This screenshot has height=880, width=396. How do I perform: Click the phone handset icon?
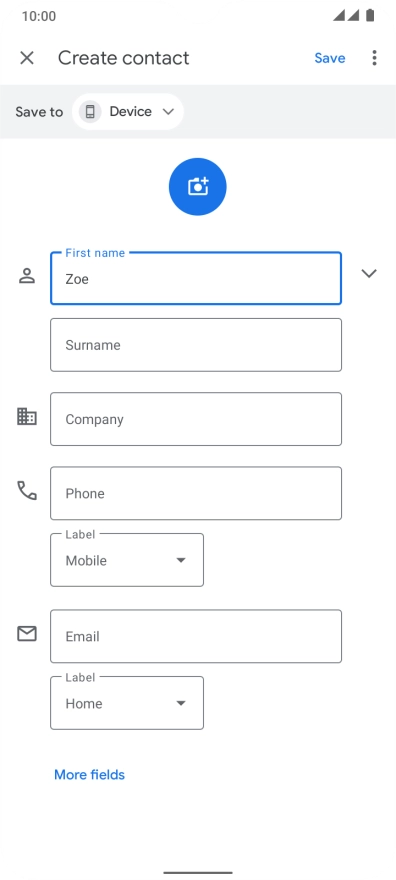(x=27, y=491)
